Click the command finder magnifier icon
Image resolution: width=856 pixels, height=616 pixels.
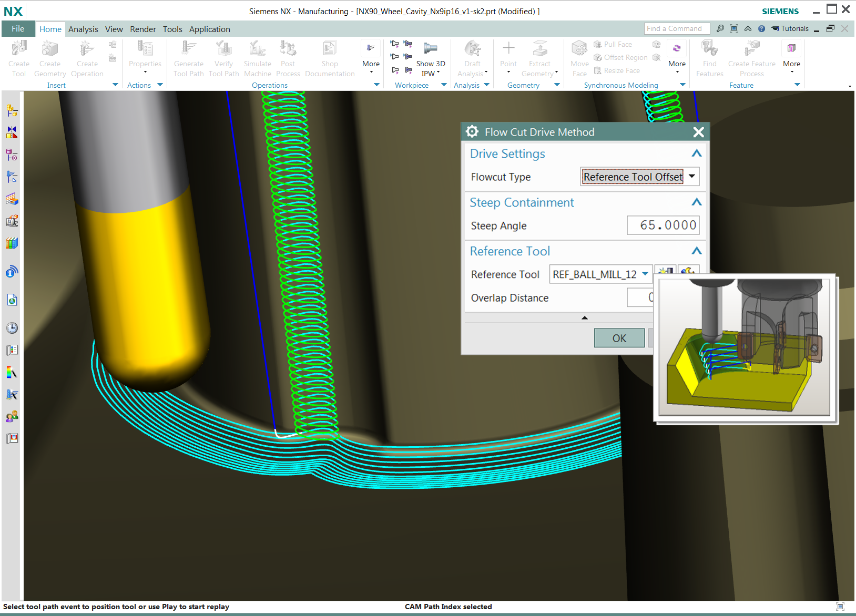point(720,29)
